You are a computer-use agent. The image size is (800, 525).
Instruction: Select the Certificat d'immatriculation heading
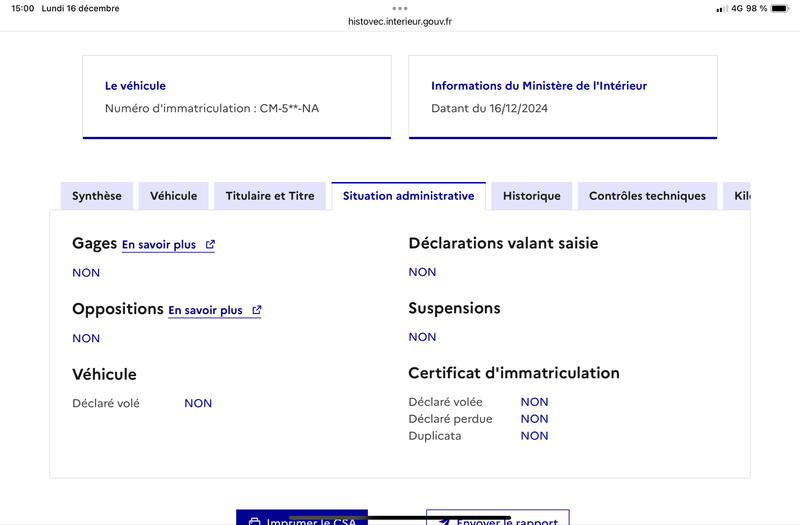[514, 373]
